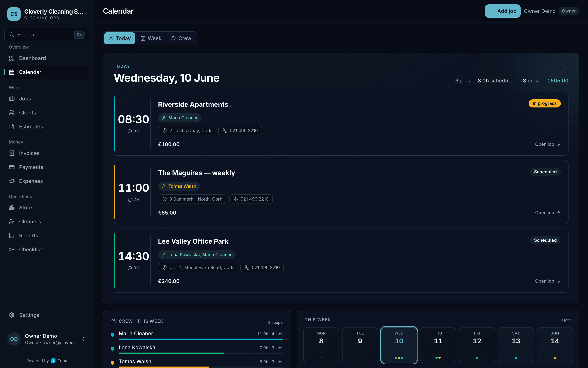Click the Calendar icon in sidebar
The width and height of the screenshot is (588, 368).
click(12, 72)
